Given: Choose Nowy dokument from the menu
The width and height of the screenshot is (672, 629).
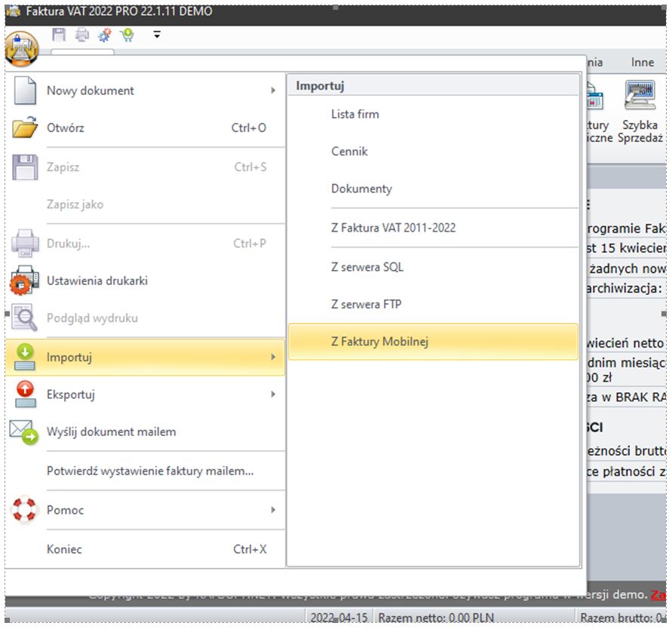Looking at the screenshot, I should tap(146, 91).
